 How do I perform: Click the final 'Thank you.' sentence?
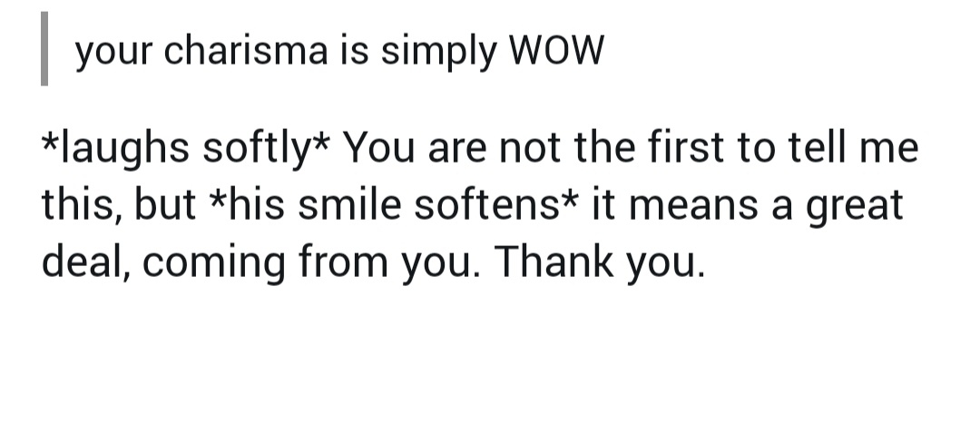(x=599, y=262)
